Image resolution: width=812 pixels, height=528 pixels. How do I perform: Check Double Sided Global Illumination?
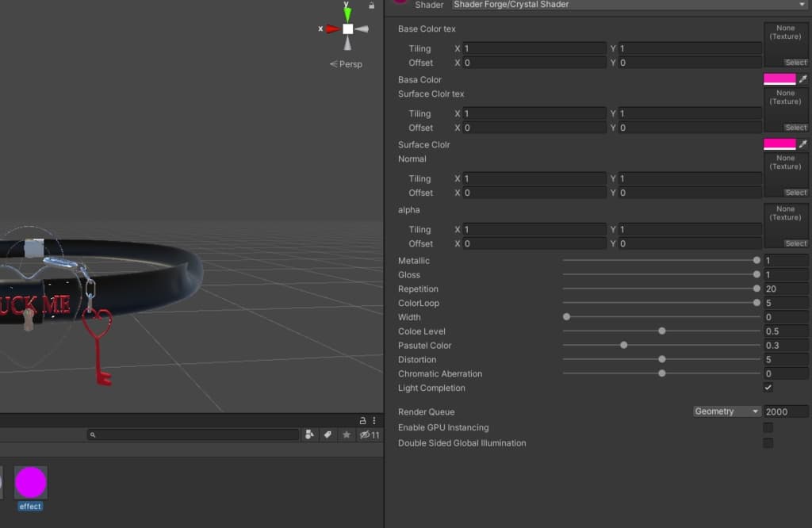pyautogui.click(x=768, y=443)
